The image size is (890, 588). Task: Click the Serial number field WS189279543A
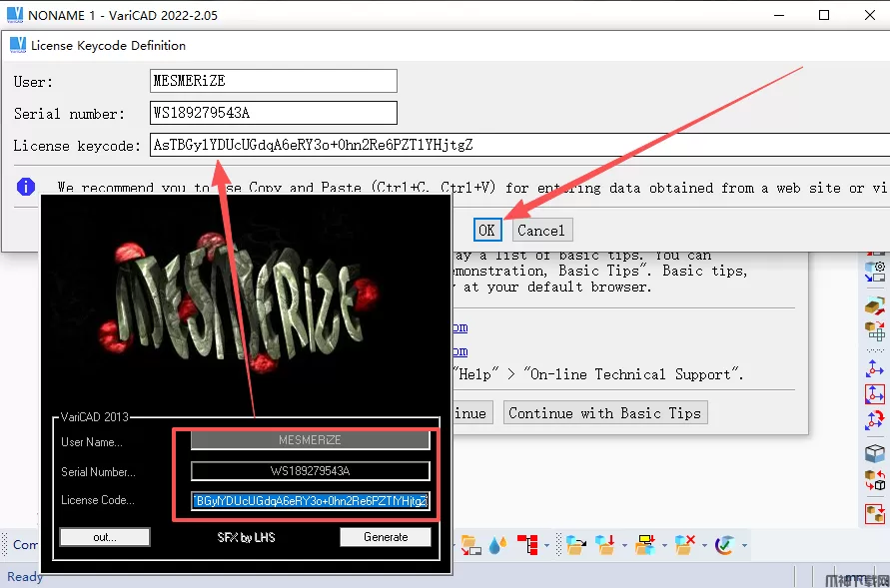(x=274, y=113)
